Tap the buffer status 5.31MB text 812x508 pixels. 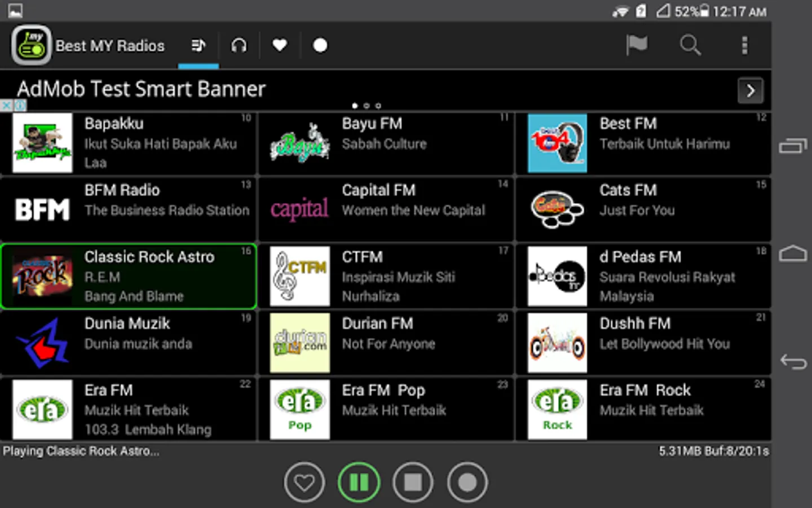[x=714, y=451]
